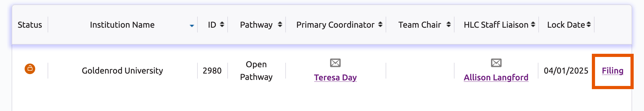Sort by ID using arrow icon
Screen dimensions: 644x111
[222, 25]
